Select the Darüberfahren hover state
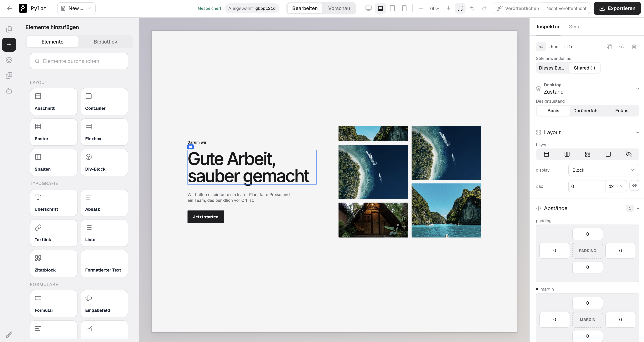The image size is (644, 342). 587,111
